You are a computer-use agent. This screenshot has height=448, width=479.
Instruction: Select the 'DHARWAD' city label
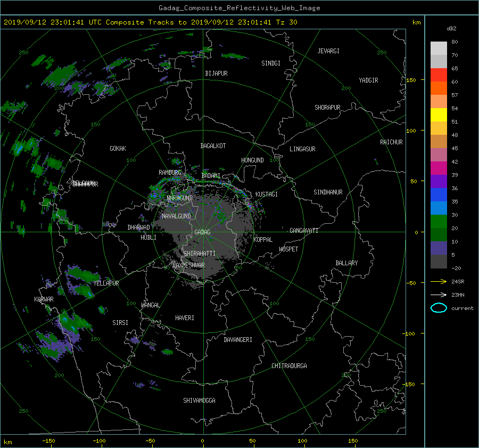(139, 227)
